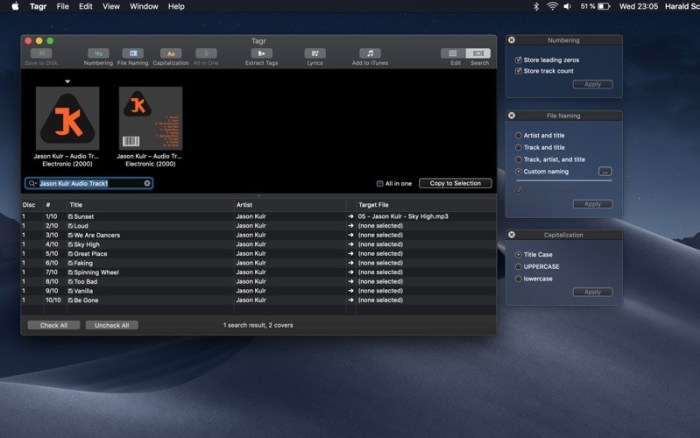Uncheck the Sunset track checkbox
This screenshot has width=700, height=438.
pos(71,217)
